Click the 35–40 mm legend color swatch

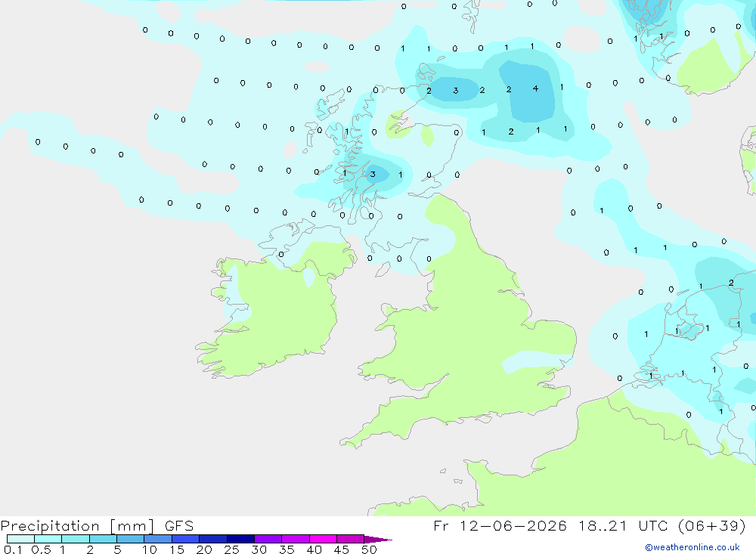click(295, 539)
